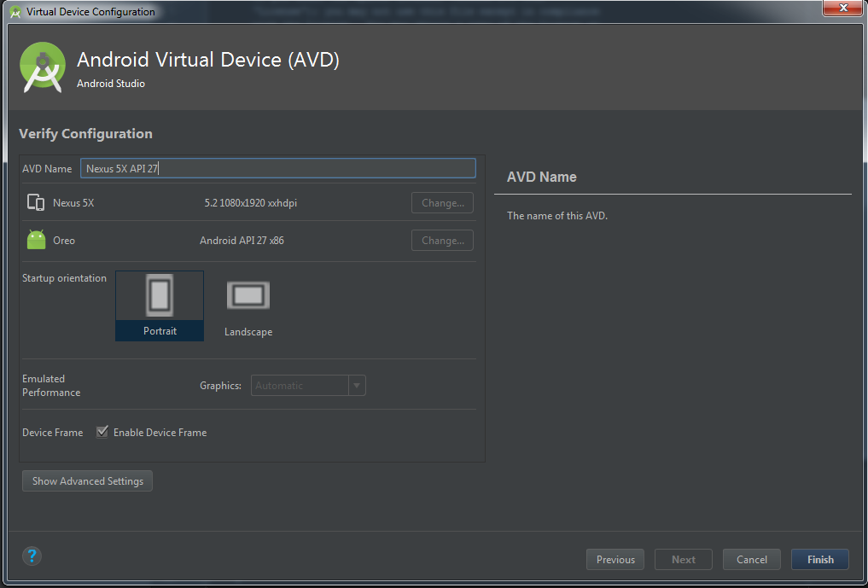Click the Nexus 5X device icon
Image resolution: width=868 pixels, height=588 pixels.
(x=36, y=203)
